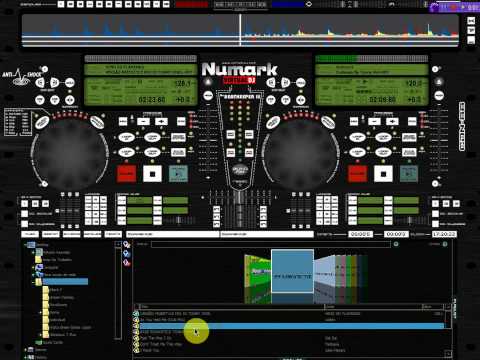
Task: Toggle lower checkbox in right deck lower panel
Action: pos(435,224)
